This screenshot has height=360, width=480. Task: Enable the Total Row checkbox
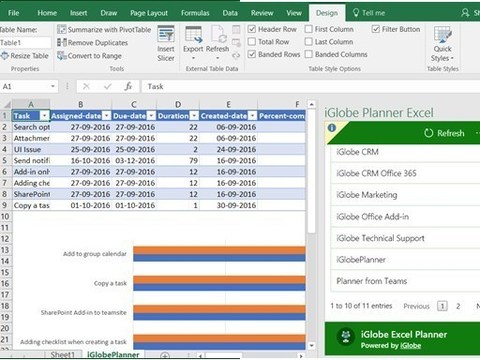coord(252,42)
